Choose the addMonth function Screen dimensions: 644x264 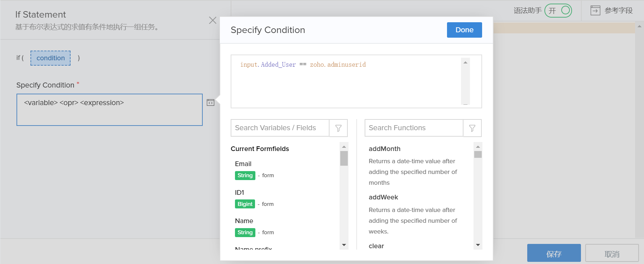click(x=384, y=149)
